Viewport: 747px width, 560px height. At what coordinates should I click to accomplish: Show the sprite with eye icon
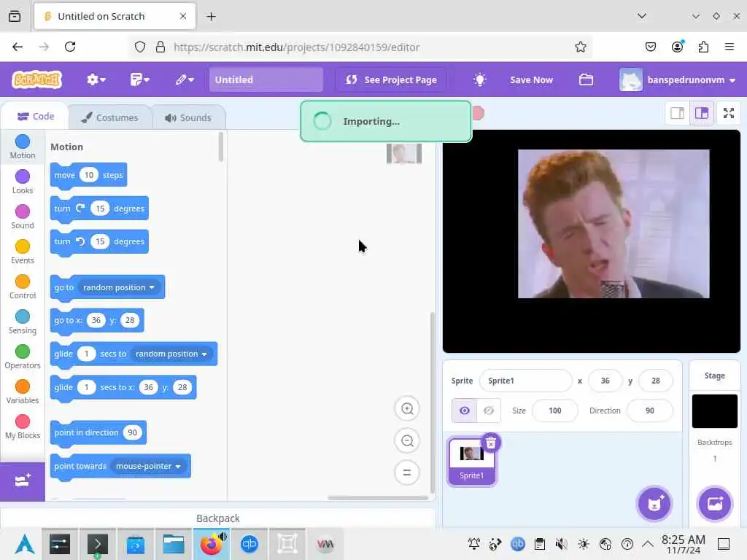[x=464, y=411]
